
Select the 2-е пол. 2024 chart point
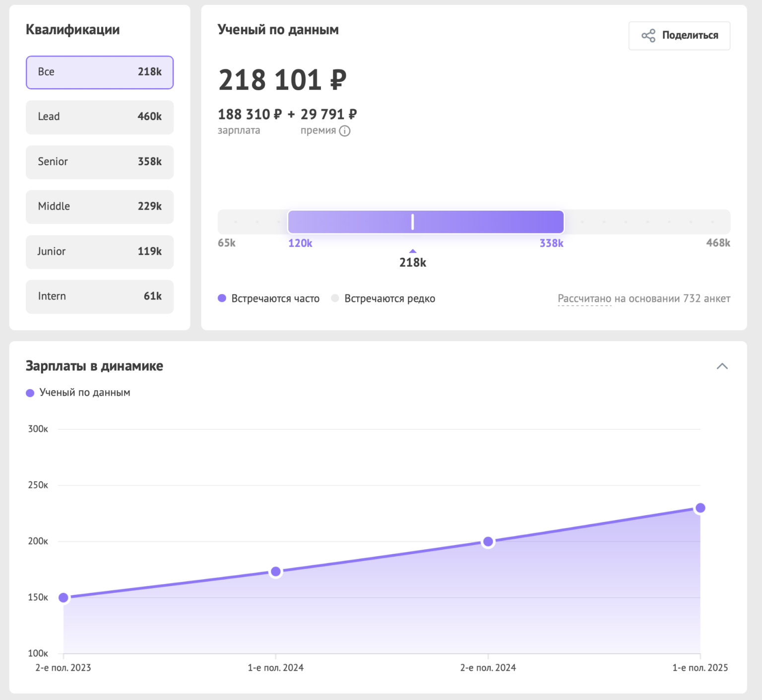tap(488, 541)
